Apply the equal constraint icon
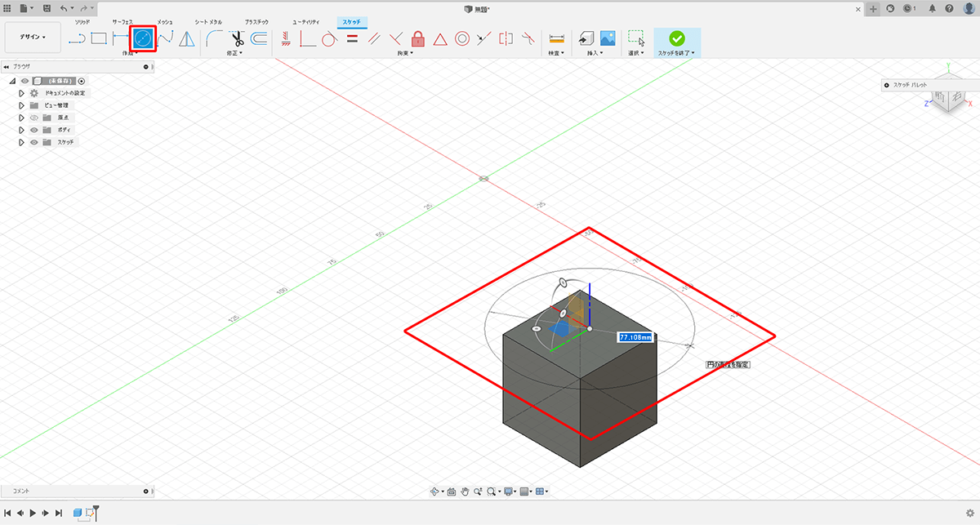The height and width of the screenshot is (525, 980). pyautogui.click(x=353, y=38)
